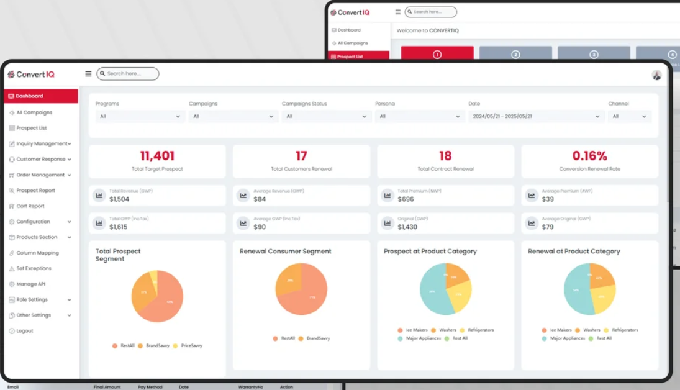
Task: Toggle PriceSavvy legend in Total Prospect Segment
Action: (x=188, y=346)
